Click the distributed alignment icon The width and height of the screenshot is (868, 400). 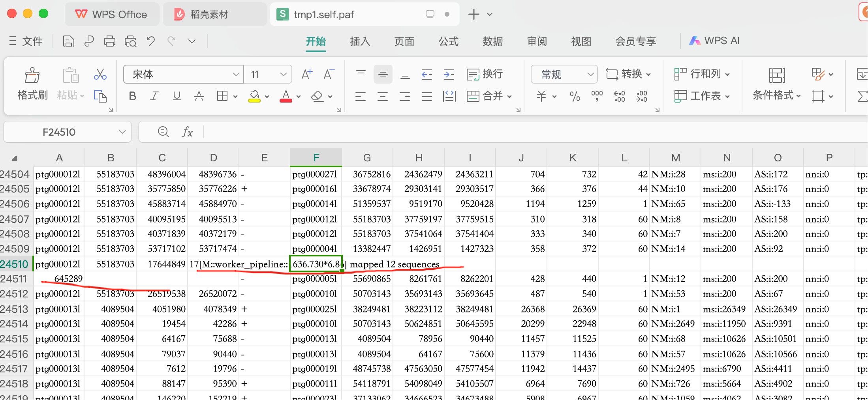click(449, 96)
